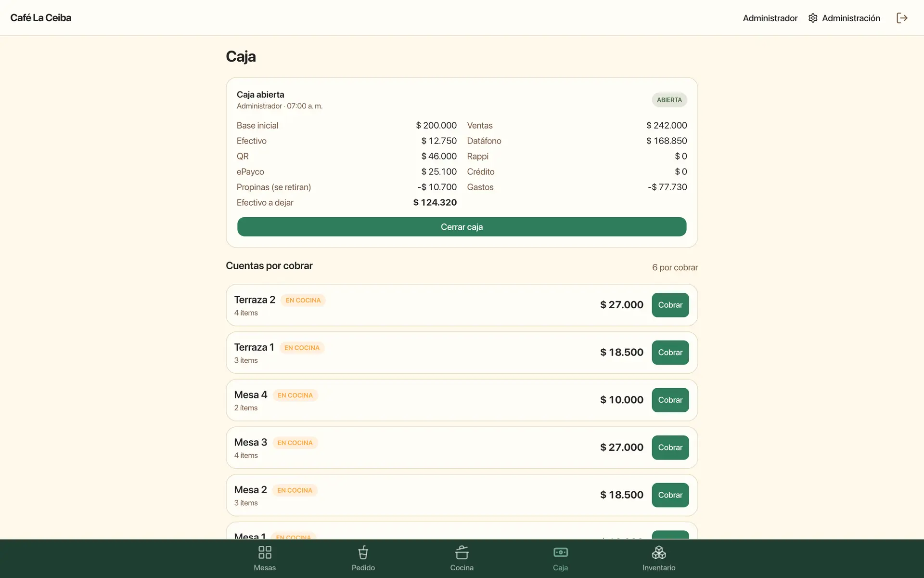The width and height of the screenshot is (924, 578).
Task: Click the Cerrar caja button
Action: (462, 227)
